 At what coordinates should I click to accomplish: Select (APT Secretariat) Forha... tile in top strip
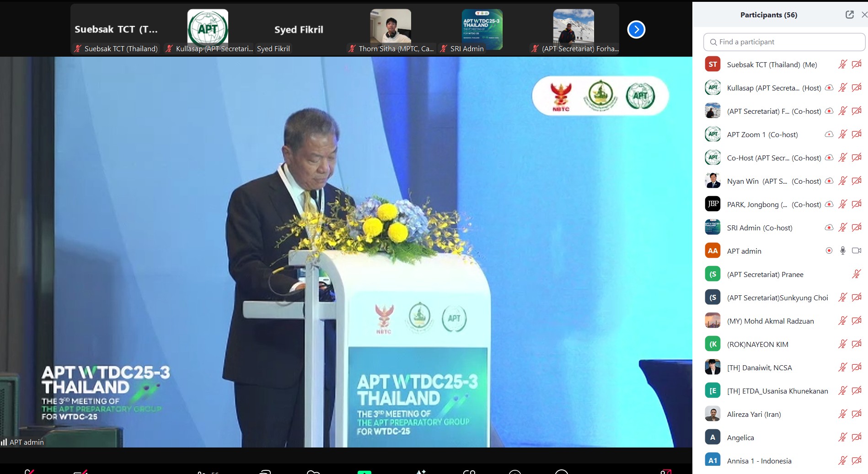pos(573,29)
